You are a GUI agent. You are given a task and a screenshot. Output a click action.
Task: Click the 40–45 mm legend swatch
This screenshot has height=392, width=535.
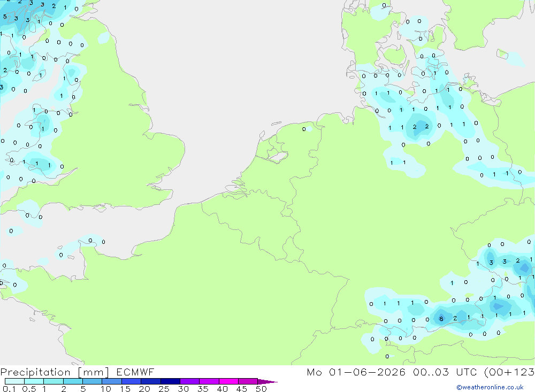tap(228, 381)
